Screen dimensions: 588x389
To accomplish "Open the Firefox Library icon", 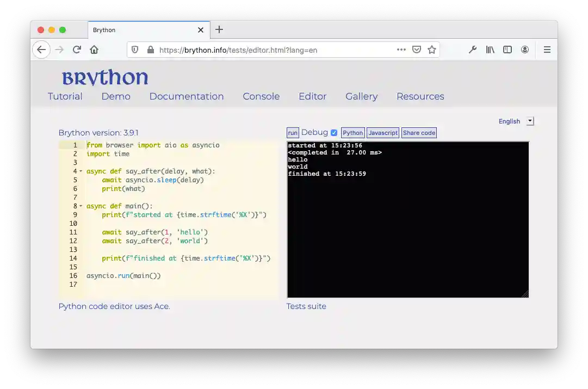I will pos(490,50).
